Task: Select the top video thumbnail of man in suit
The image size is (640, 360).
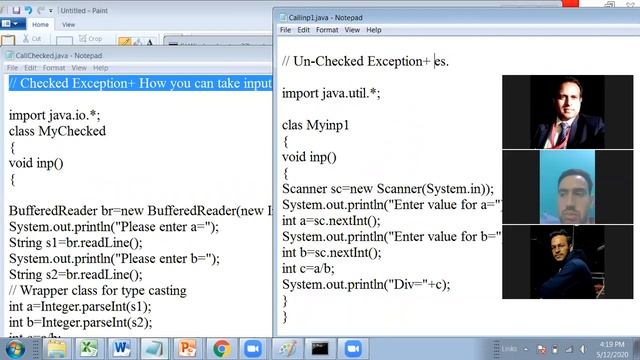Action: pos(568,112)
